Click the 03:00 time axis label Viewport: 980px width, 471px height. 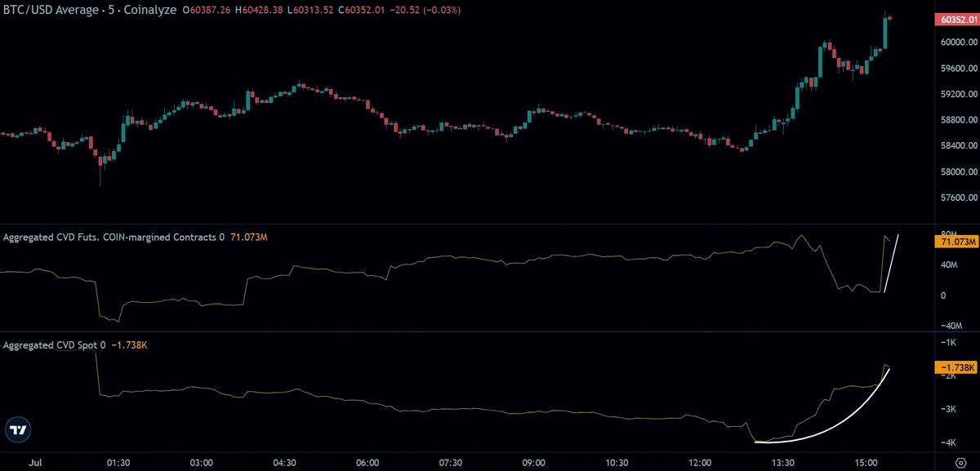point(201,462)
